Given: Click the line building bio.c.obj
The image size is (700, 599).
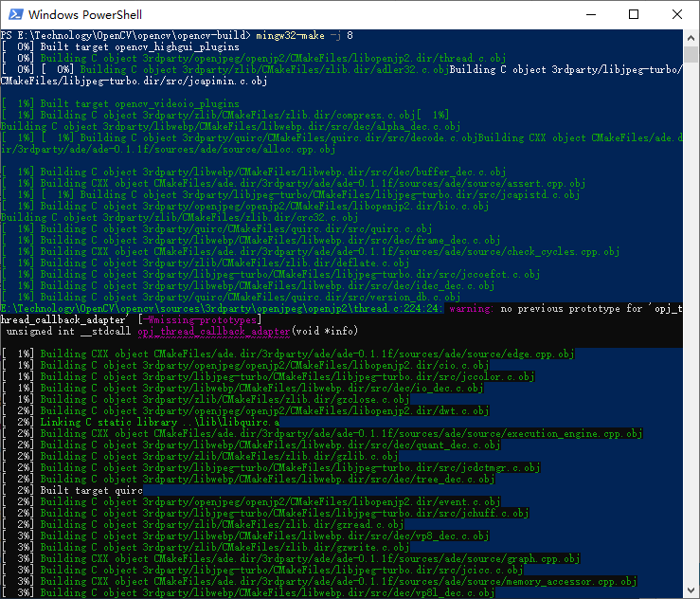Looking at the screenshot, I should pyautogui.click(x=245, y=206).
